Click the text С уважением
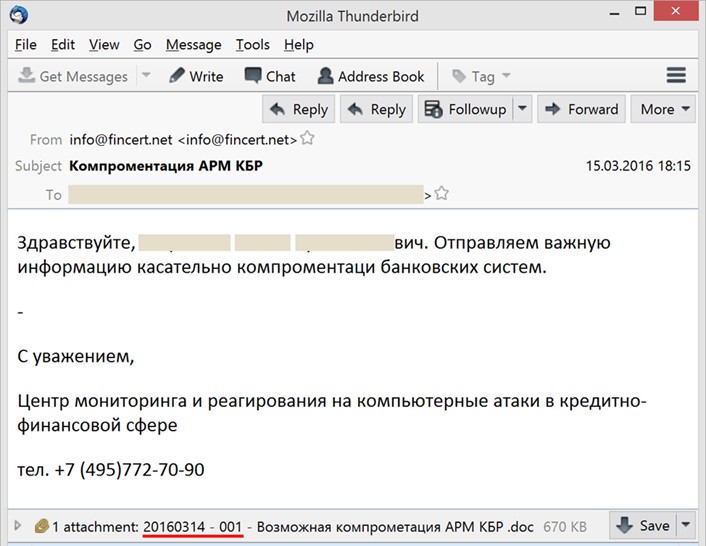Screen dimensions: 706x546 pyautogui.click(x=76, y=356)
